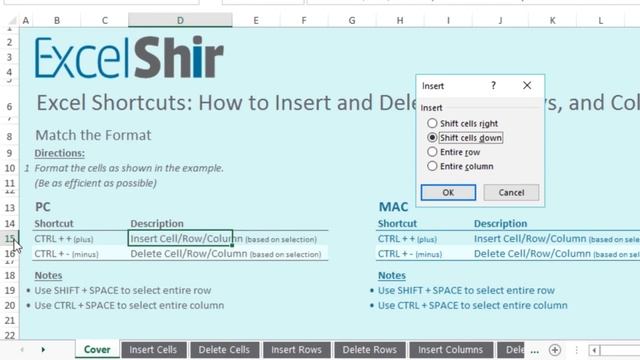This screenshot has width=640, height=360.
Task: Open help in the Insert dialog
Action: click(x=493, y=85)
